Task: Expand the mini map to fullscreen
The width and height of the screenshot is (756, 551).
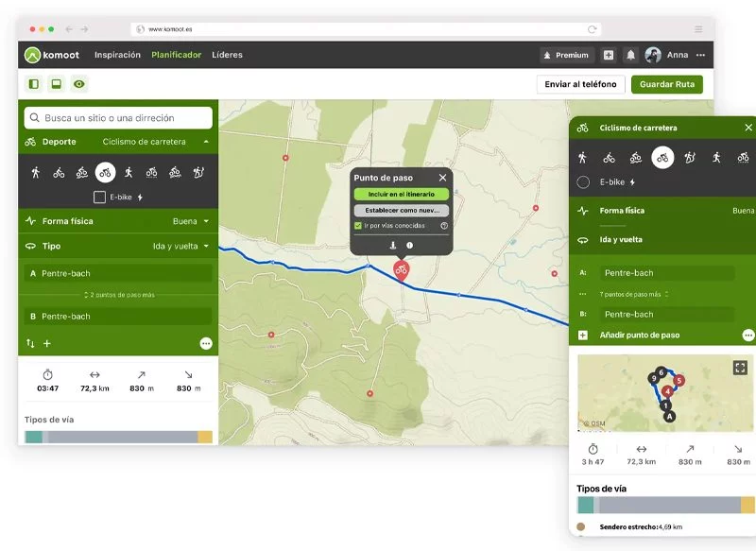Action: point(740,368)
